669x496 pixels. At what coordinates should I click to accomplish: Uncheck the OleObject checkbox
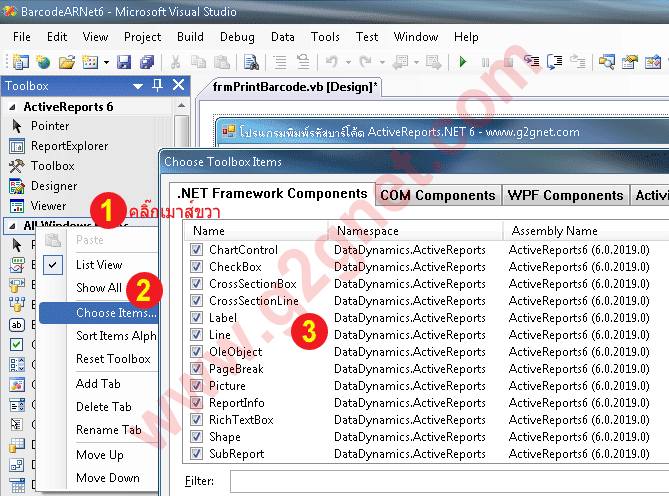(196, 352)
